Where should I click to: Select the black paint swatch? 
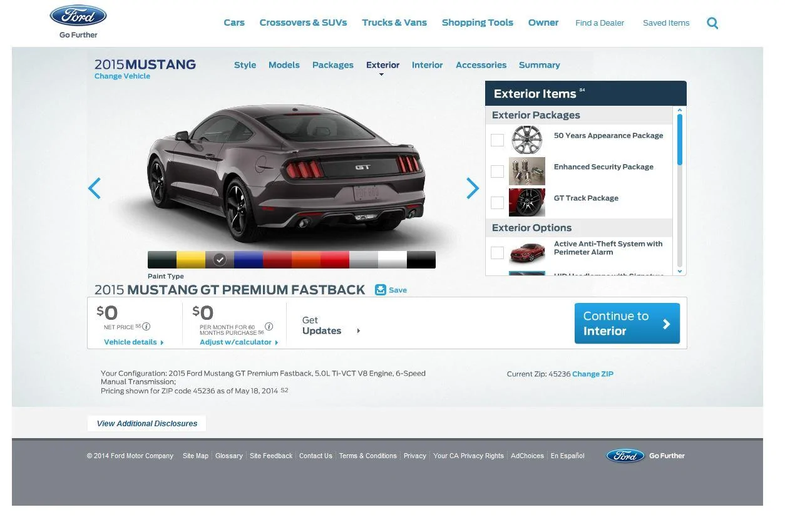pyautogui.click(x=421, y=260)
